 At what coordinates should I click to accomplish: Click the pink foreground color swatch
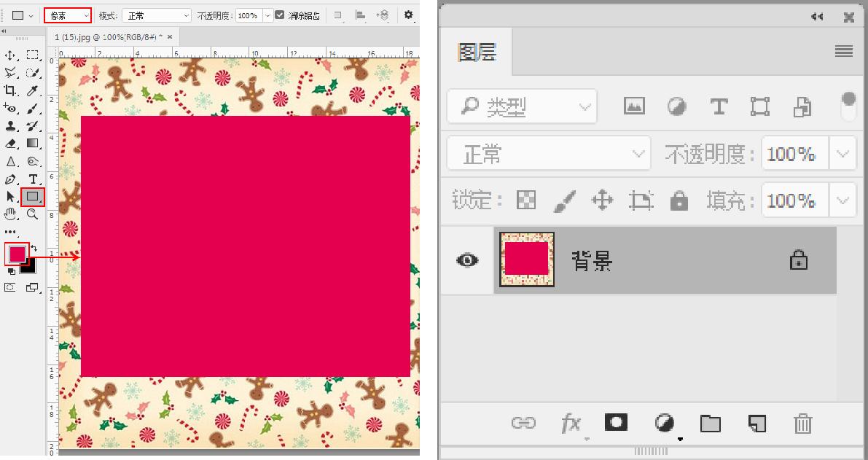[16, 254]
